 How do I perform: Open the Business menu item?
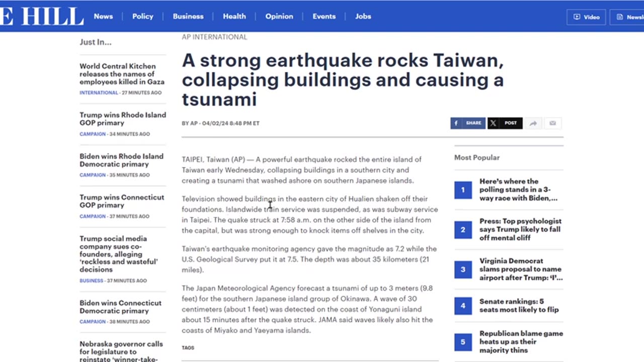point(188,16)
